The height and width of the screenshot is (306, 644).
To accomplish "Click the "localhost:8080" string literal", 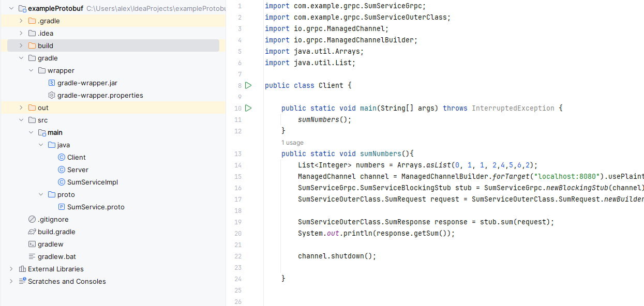I will (567, 177).
